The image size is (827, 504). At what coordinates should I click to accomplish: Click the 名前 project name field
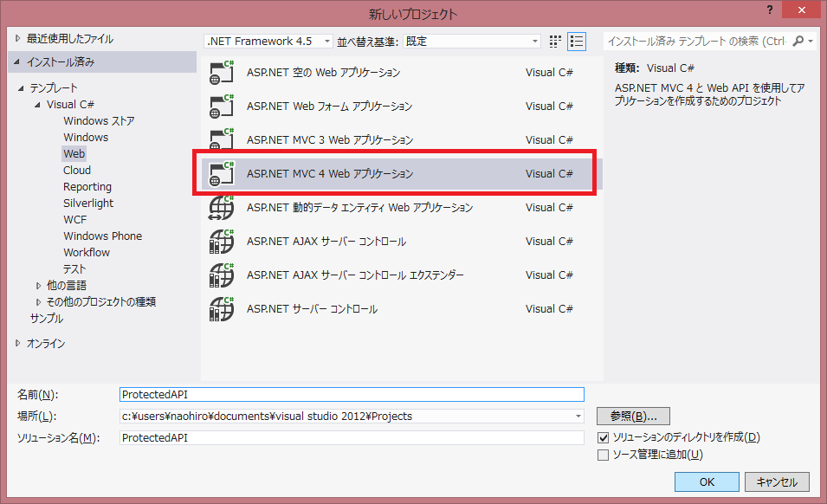click(x=352, y=394)
